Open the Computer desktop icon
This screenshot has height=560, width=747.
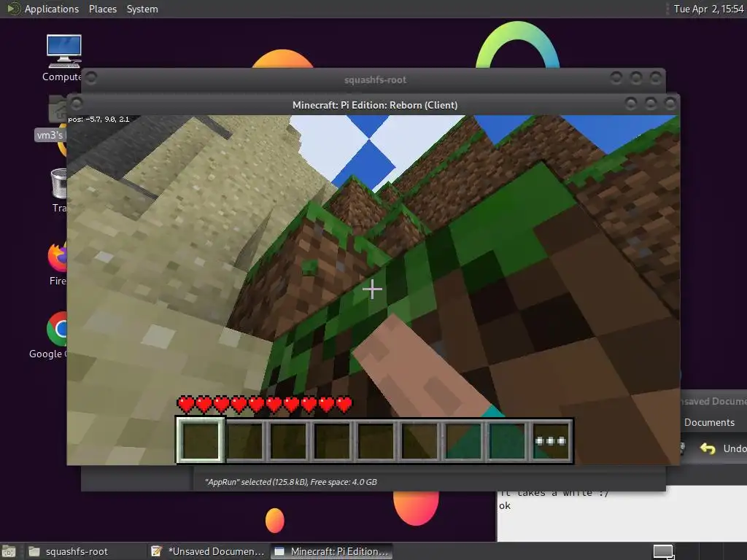63,58
